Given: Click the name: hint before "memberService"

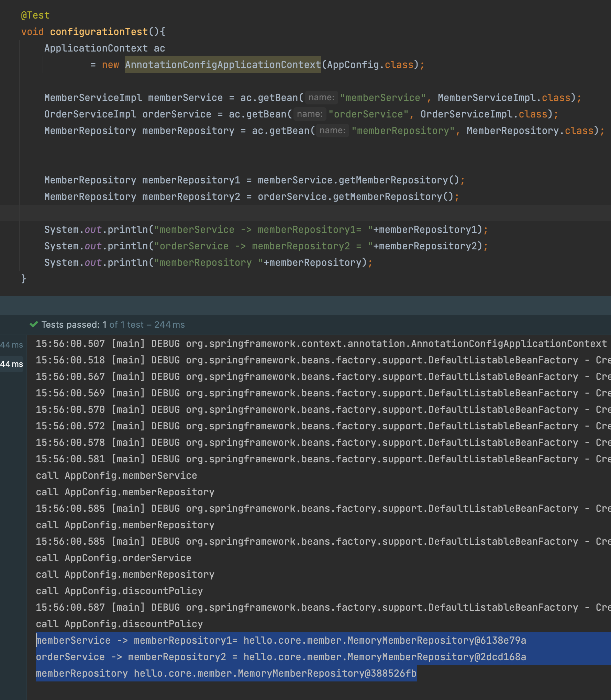Looking at the screenshot, I should click(x=321, y=98).
